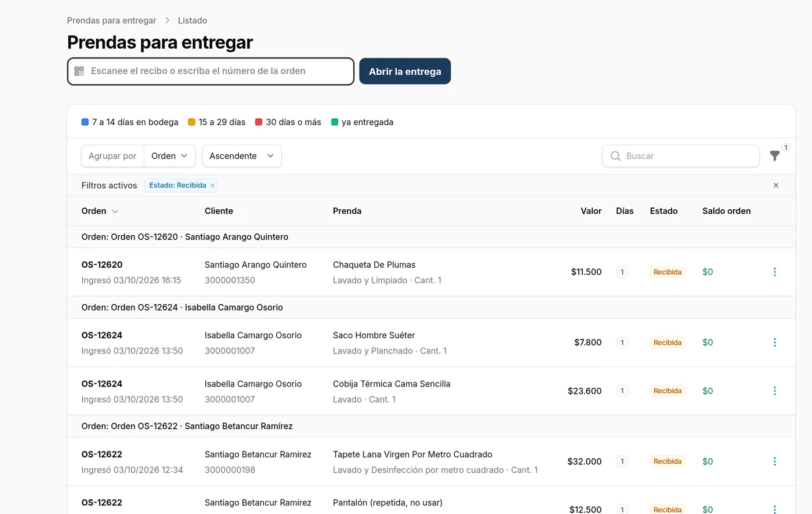Viewport: 812px width, 514px height.
Task: Click the Chaqueta De Plumas garment name
Action: pyautogui.click(x=374, y=265)
